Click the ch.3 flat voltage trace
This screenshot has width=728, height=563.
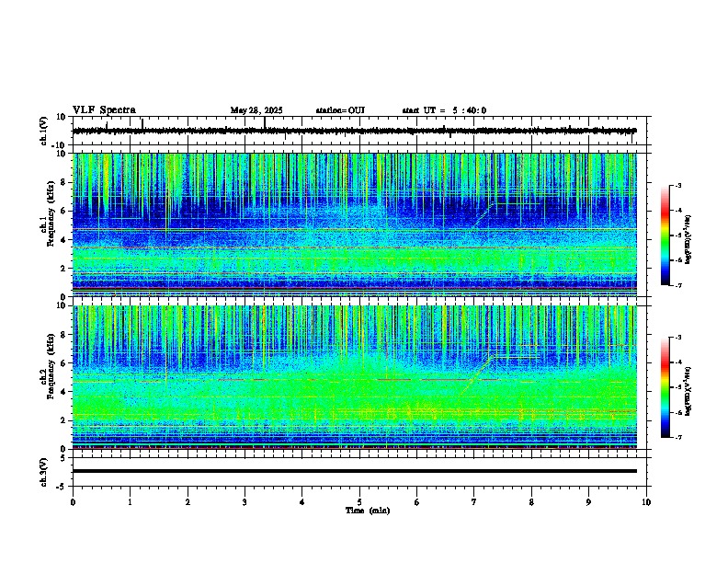coord(355,471)
